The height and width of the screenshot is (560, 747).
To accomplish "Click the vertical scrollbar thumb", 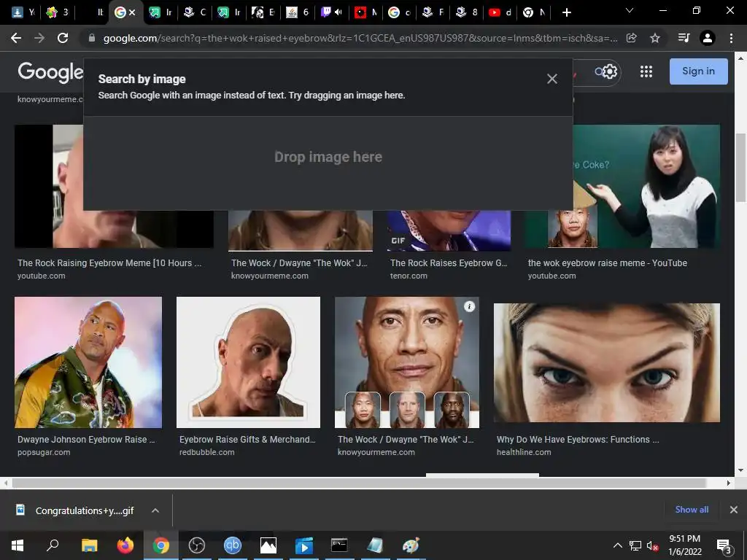I will point(740,168).
